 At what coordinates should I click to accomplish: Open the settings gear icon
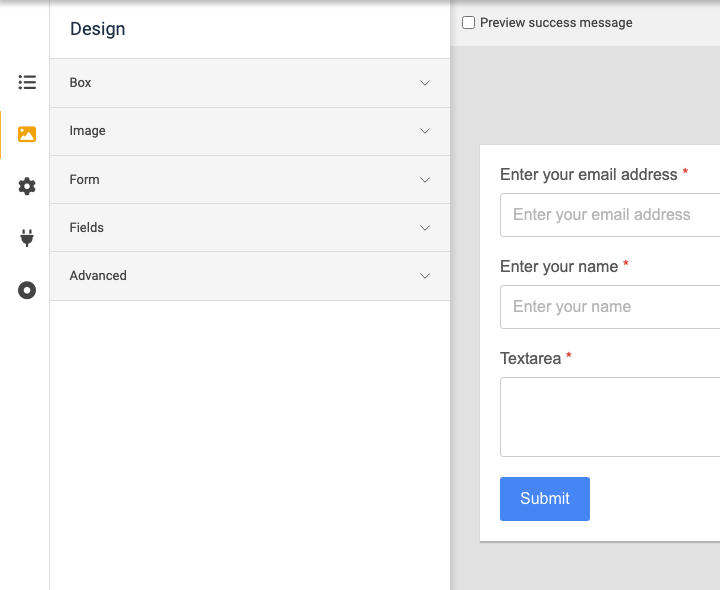click(x=27, y=186)
